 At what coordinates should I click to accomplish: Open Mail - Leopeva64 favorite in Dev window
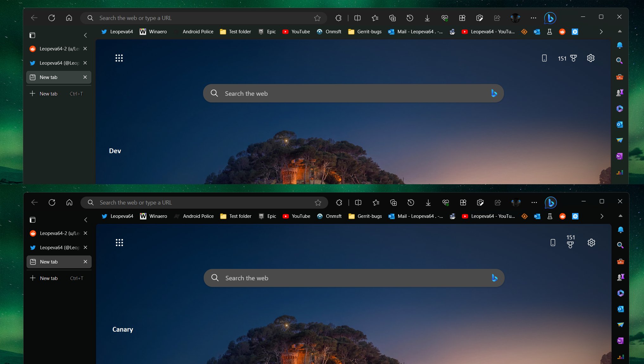pos(416,32)
